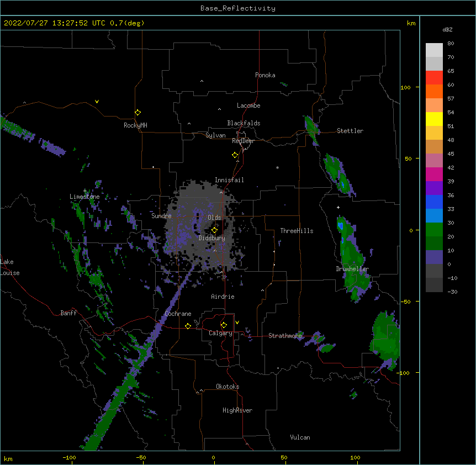Click the Blackfalds city label

point(244,123)
